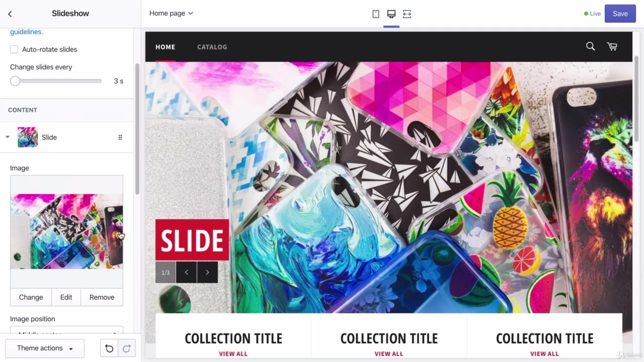Viewport: 644px width, 362px height.
Task: Open the store search icon
Action: pyautogui.click(x=591, y=46)
